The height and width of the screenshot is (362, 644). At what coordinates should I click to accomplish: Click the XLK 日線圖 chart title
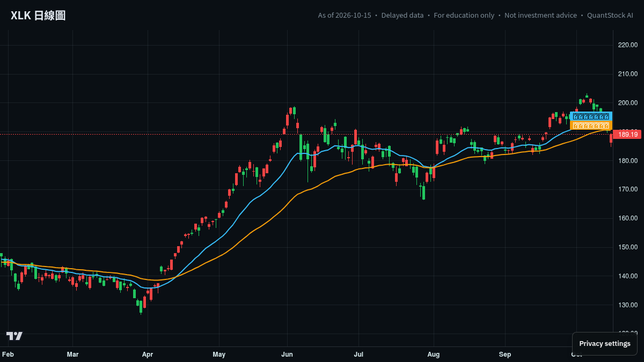pyautogui.click(x=38, y=16)
